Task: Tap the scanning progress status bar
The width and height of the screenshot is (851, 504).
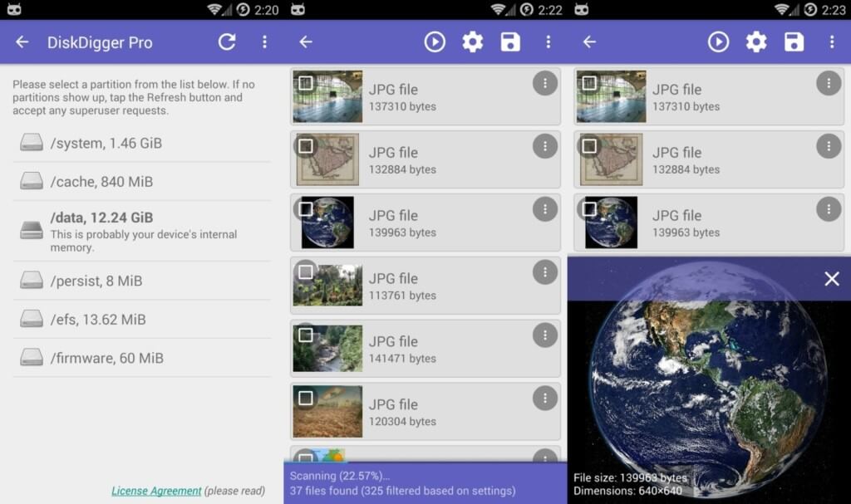Action: (x=425, y=483)
